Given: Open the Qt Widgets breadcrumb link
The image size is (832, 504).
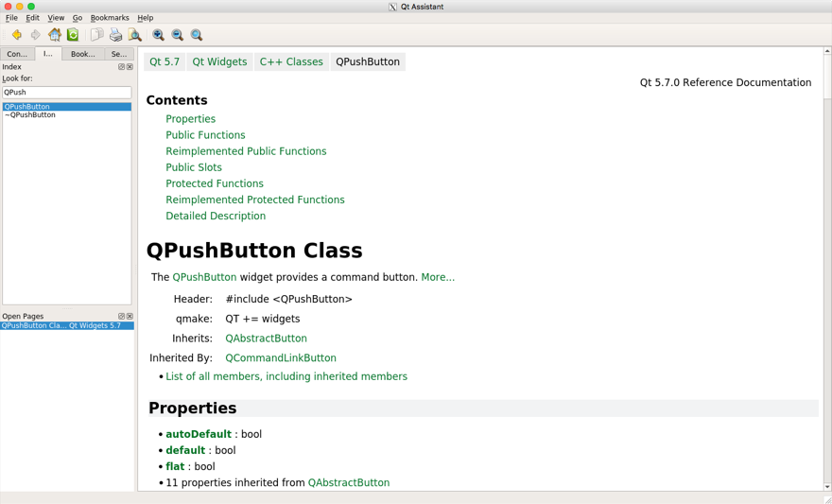Looking at the screenshot, I should click(219, 61).
